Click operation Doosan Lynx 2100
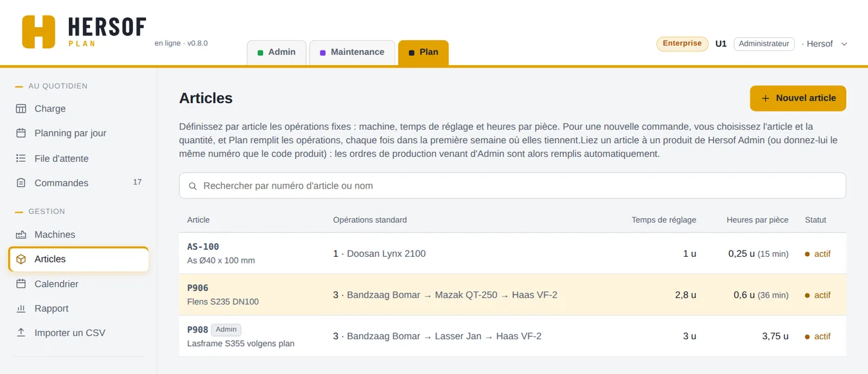The width and height of the screenshot is (868, 374). pos(386,254)
